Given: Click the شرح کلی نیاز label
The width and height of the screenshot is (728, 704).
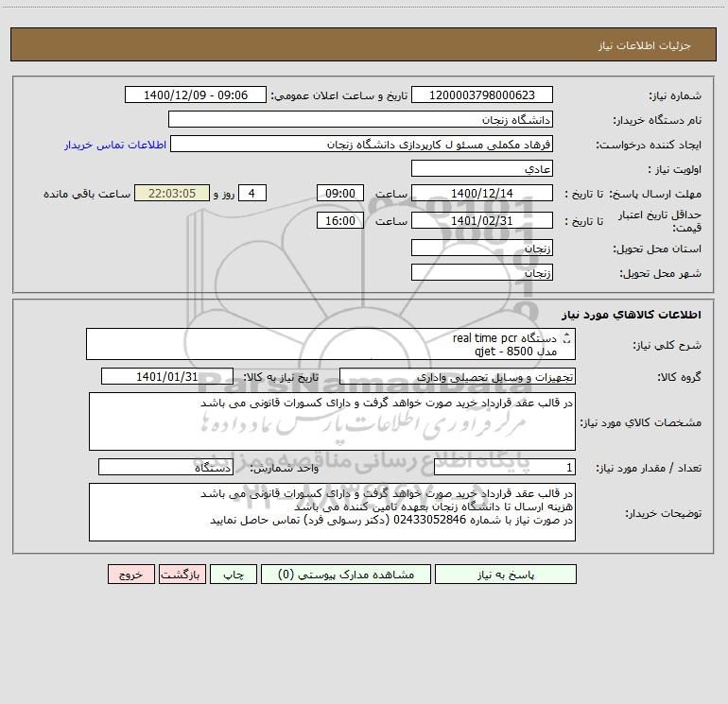Looking at the screenshot, I should click(667, 345).
